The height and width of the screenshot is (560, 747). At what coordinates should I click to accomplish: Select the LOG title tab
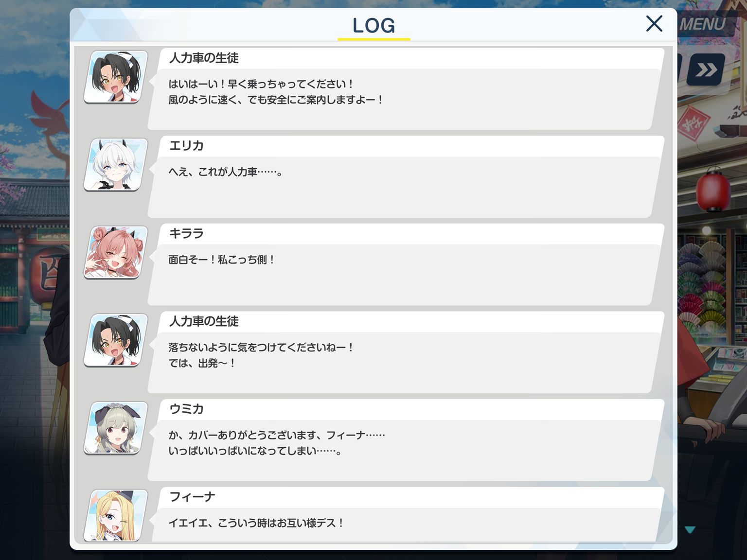pyautogui.click(x=374, y=26)
